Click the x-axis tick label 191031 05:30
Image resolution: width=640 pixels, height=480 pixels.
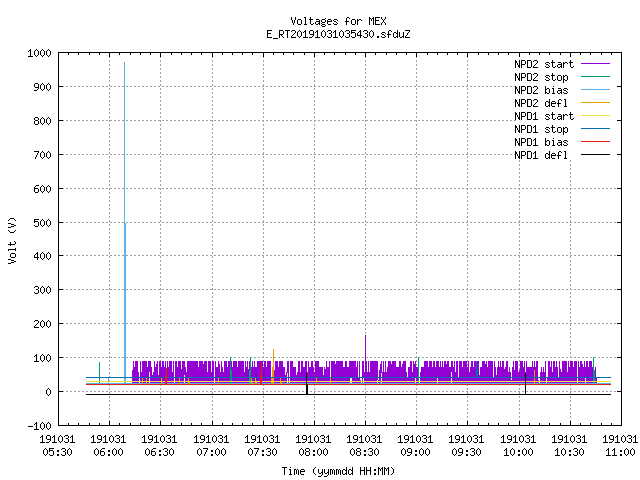[58, 445]
